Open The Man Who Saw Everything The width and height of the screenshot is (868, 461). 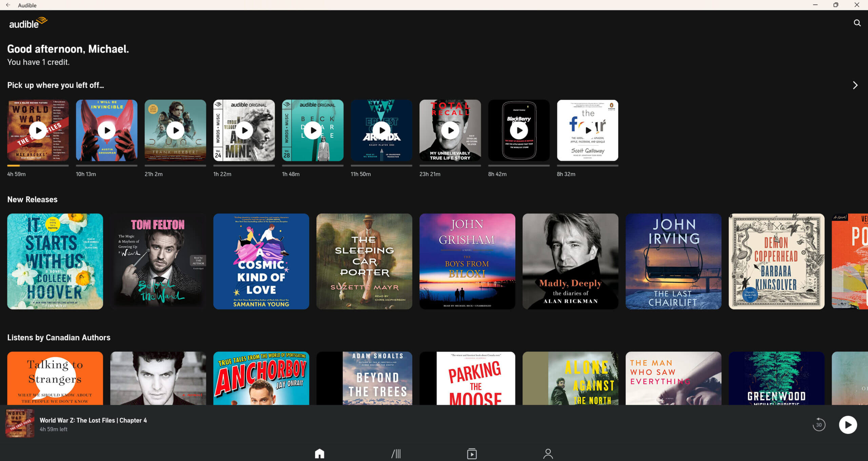673,378
